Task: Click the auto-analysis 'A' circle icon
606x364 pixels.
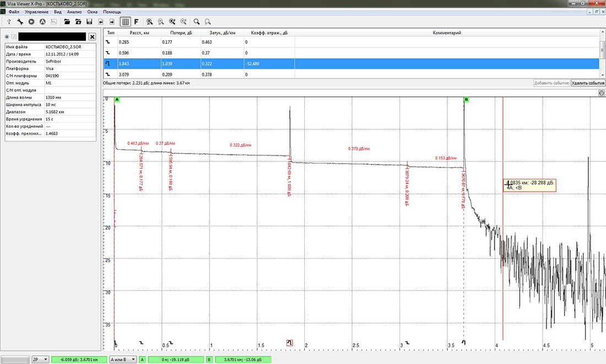Action: coord(42,21)
